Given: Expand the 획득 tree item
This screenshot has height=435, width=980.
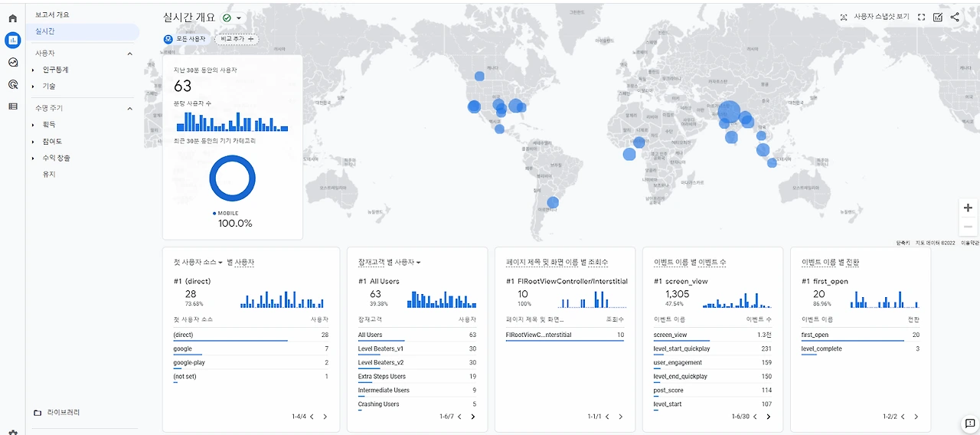Looking at the screenshot, I should tap(34, 124).
